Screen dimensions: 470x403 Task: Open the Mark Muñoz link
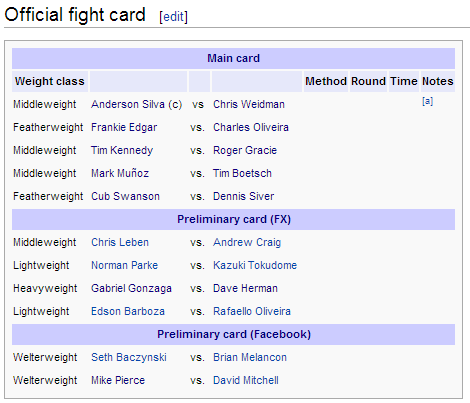[120, 173]
